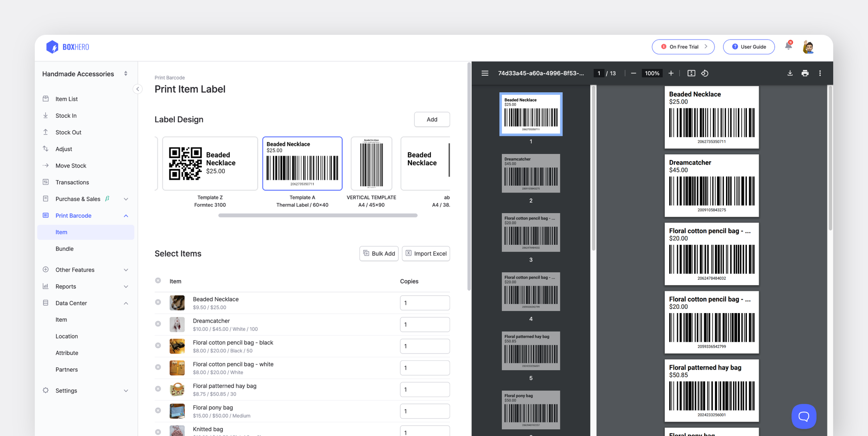Screen dimensions: 868x436
Task: Collapse the Print Barcode section chevron
Action: [x=126, y=215]
